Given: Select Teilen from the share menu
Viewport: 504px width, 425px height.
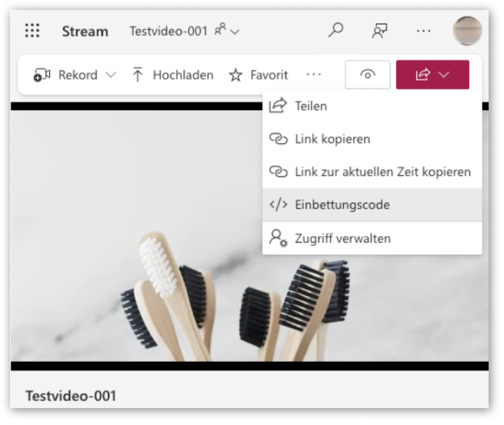Looking at the screenshot, I should (x=311, y=106).
